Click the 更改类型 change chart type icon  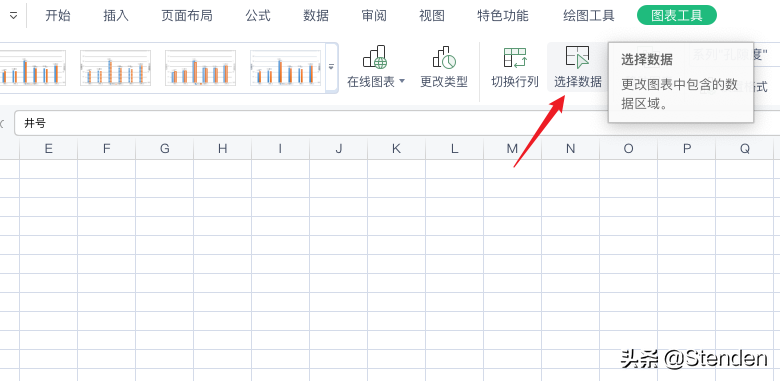(x=444, y=57)
